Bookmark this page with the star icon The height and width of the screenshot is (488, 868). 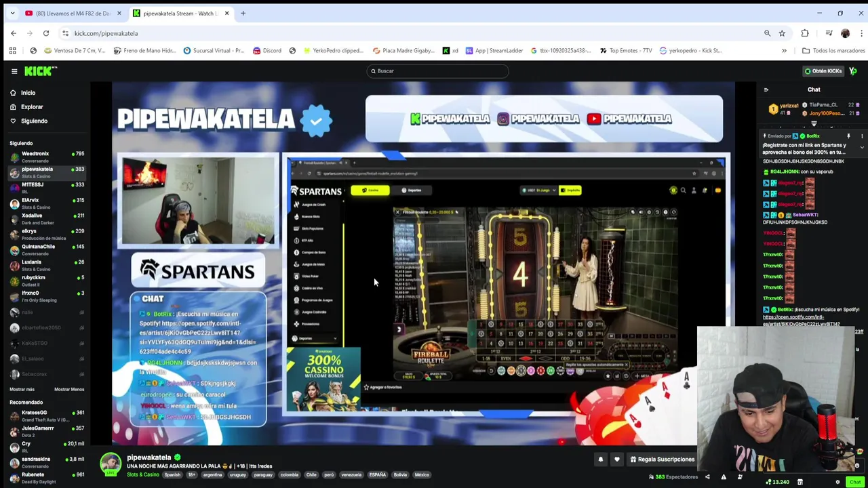tap(782, 33)
